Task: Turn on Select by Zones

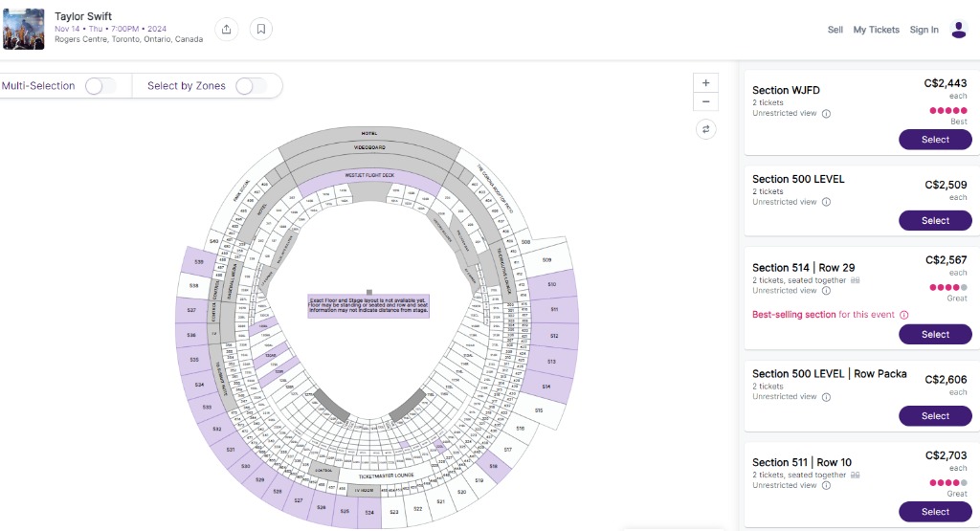Action: point(251,86)
